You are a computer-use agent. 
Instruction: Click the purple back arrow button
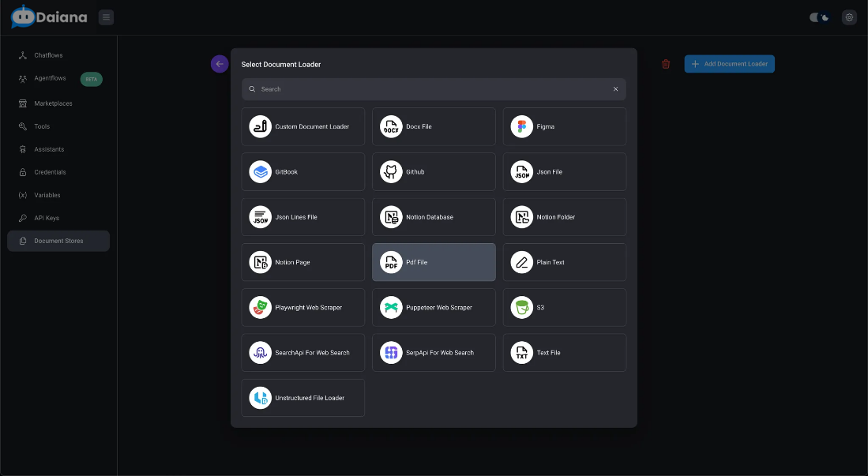point(220,64)
